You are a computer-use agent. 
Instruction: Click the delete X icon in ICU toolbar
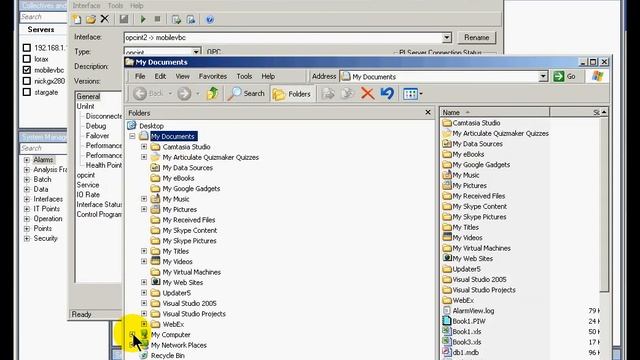(105, 19)
